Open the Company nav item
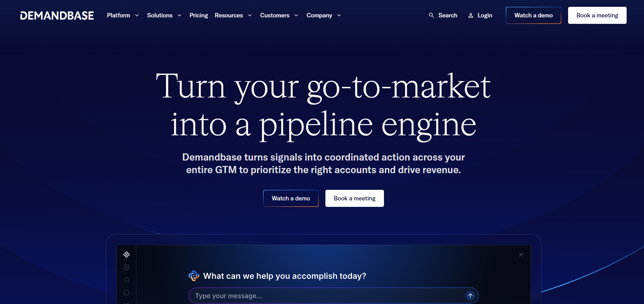Image resolution: width=644 pixels, height=304 pixels. pos(319,15)
